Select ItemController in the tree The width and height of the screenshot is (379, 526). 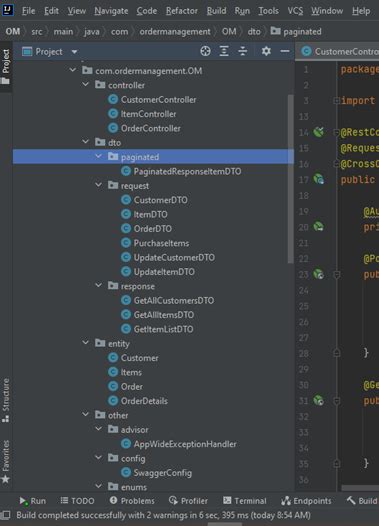pos(148,114)
